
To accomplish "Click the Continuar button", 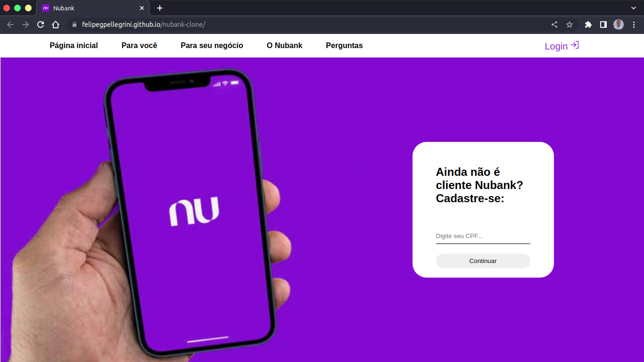I will coord(483,261).
